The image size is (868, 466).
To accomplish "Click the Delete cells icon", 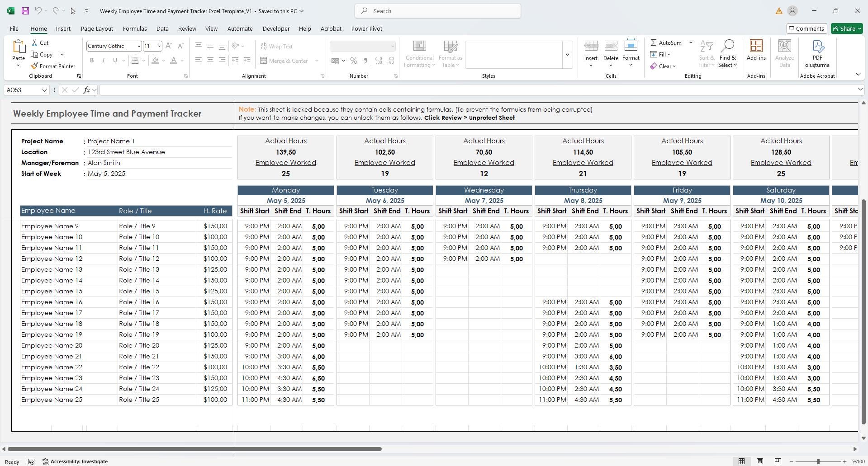I will point(611,46).
